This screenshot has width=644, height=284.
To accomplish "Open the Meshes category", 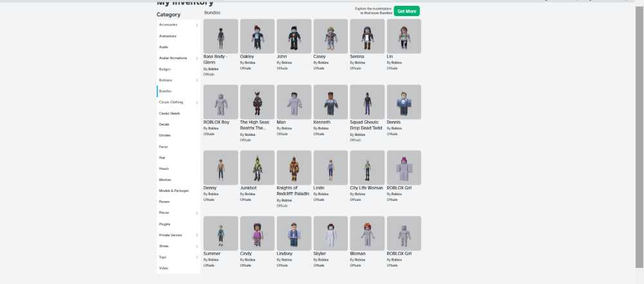I will (x=165, y=180).
